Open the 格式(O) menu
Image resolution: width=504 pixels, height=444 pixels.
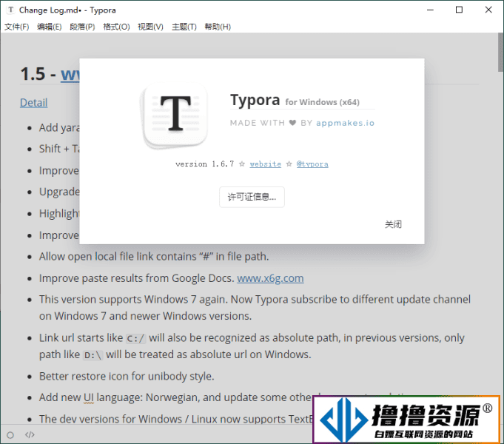116,27
